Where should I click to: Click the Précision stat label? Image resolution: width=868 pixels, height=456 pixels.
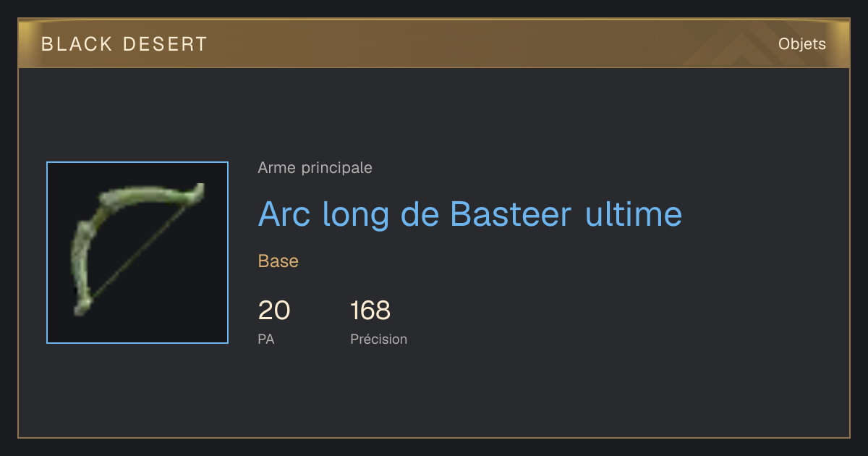tap(379, 339)
